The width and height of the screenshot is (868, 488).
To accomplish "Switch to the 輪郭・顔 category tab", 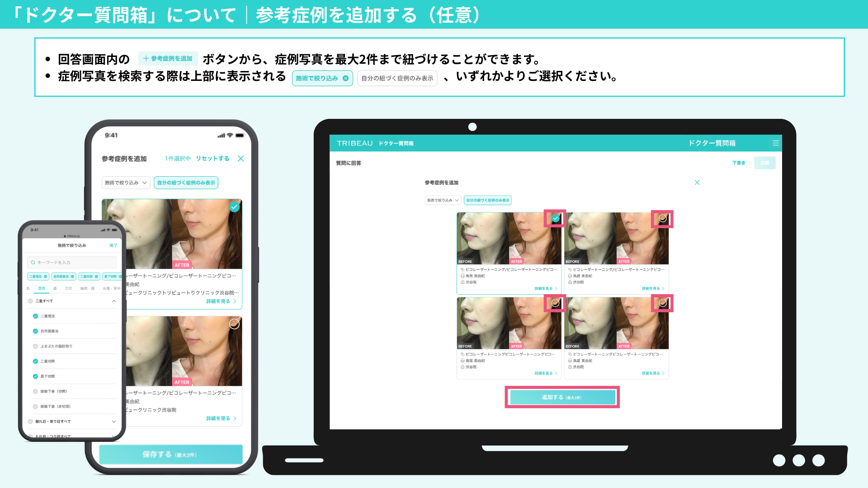I will coord(87,288).
